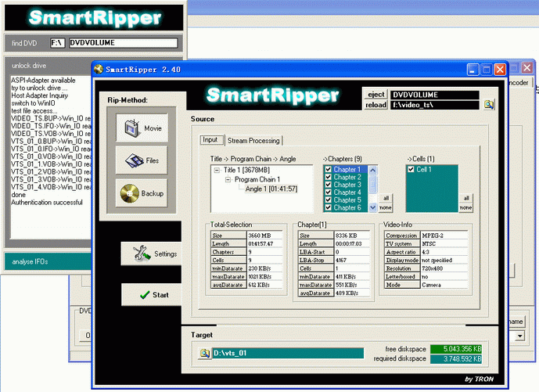The height and width of the screenshot is (392, 539).
Task: Click free diskspace value 5.043.356 KB
Action: coord(456,349)
